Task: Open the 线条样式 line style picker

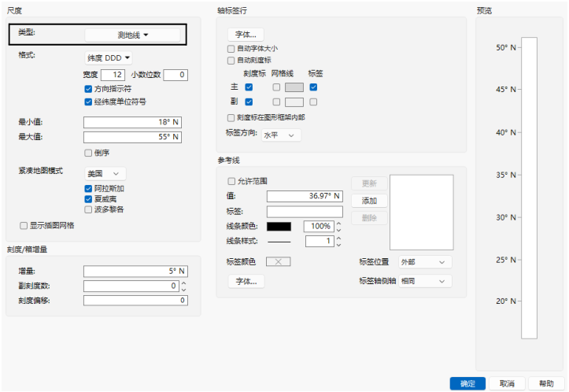Action: pyautogui.click(x=279, y=242)
